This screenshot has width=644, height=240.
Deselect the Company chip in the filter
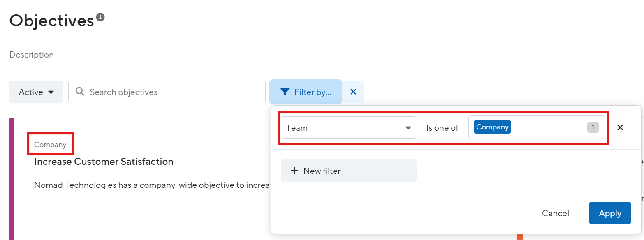(x=492, y=127)
